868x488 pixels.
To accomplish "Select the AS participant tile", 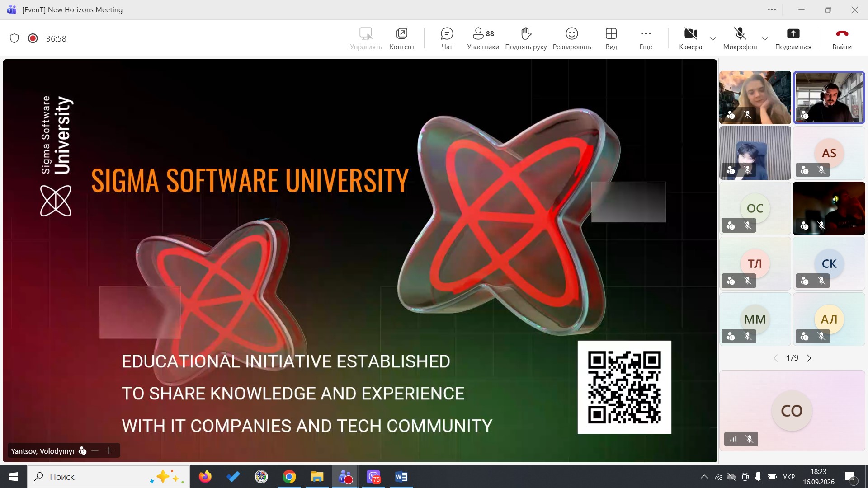I will point(829,153).
